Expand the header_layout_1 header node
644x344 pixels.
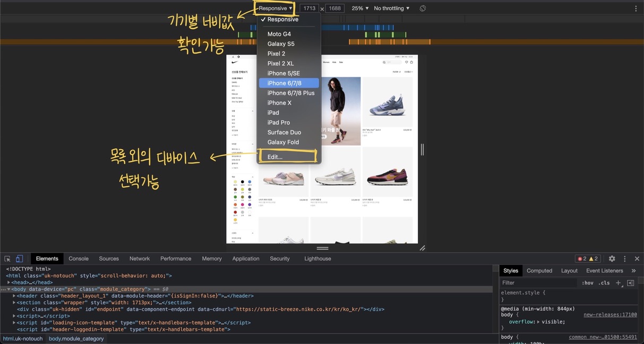tap(15, 296)
